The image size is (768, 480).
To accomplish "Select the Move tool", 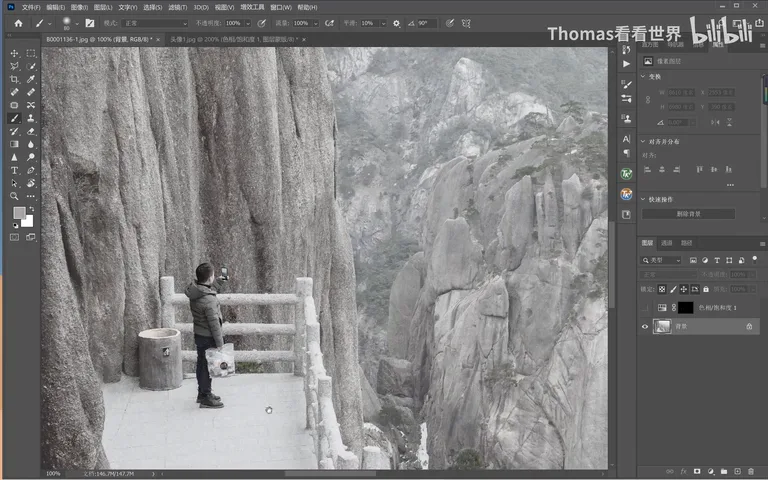I will (14, 53).
